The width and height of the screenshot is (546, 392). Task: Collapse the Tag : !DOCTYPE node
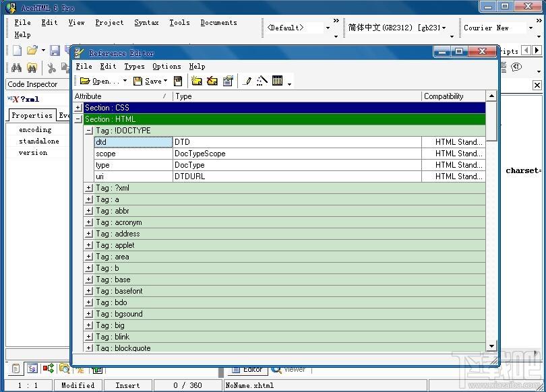(89, 131)
